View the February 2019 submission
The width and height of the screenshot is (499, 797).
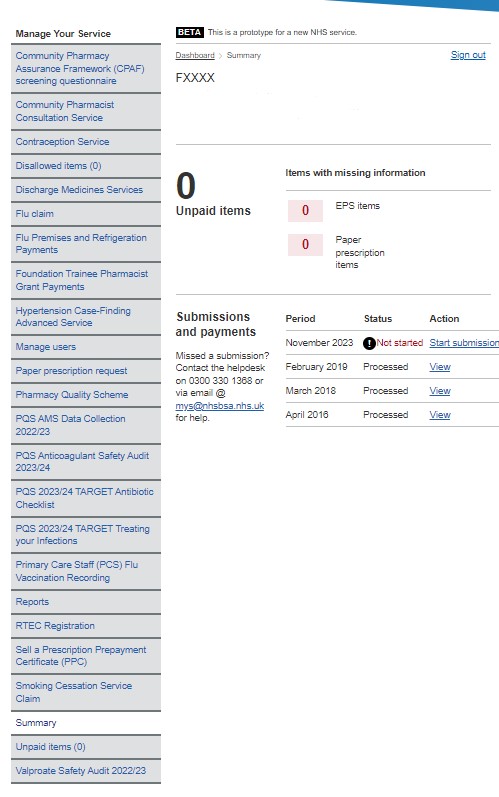click(440, 366)
